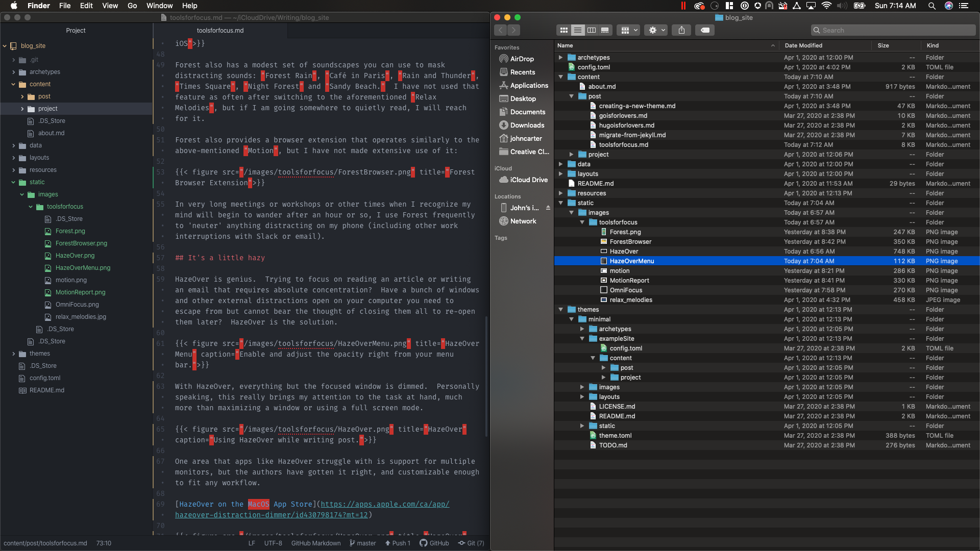Expand the archetypes folder in Finder list
The image size is (980, 551).
[x=560, y=58]
